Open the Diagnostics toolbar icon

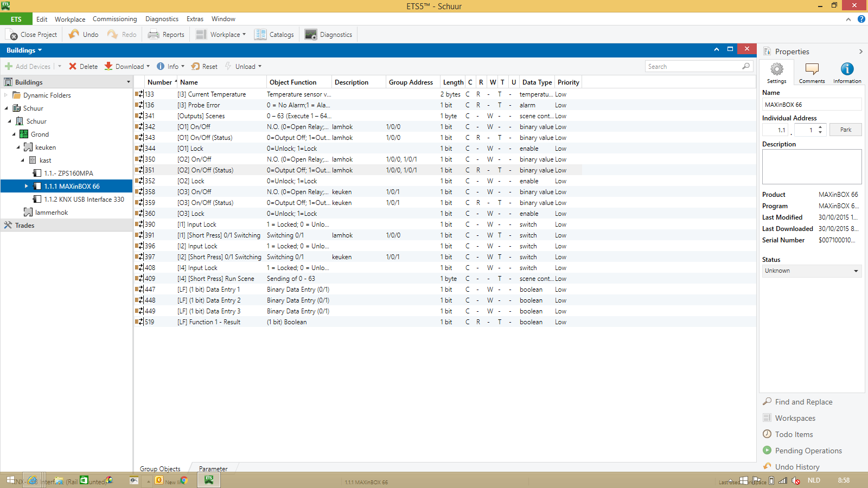click(311, 35)
